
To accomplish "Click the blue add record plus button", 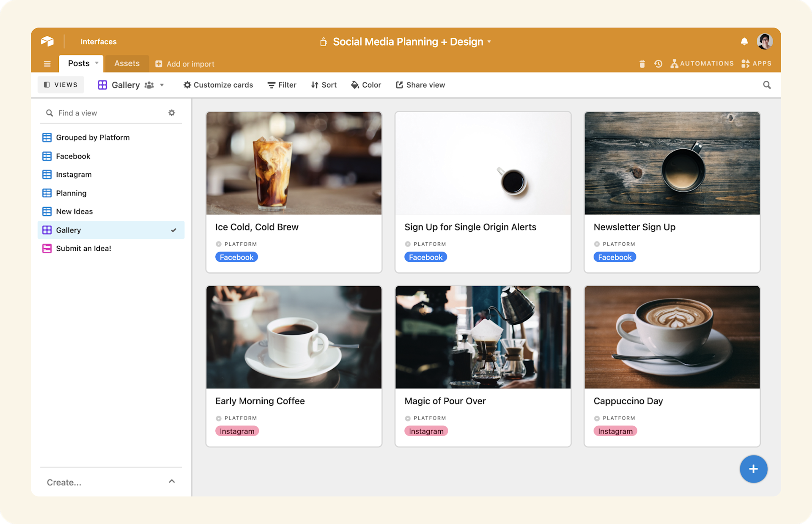I will (x=753, y=469).
